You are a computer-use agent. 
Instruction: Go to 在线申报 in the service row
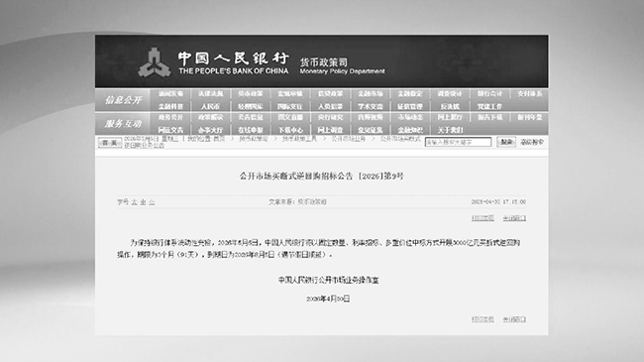250,130
